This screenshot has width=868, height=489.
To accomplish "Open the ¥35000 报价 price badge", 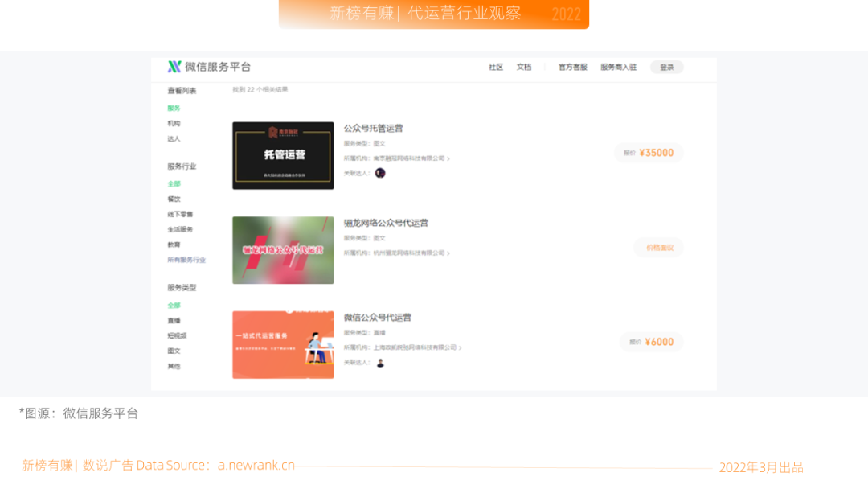I will tap(649, 153).
